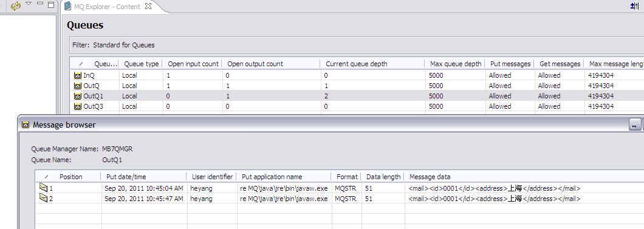The image size is (644, 229).
Task: Select the OutQ1 queue icon
Action: coord(78,96)
